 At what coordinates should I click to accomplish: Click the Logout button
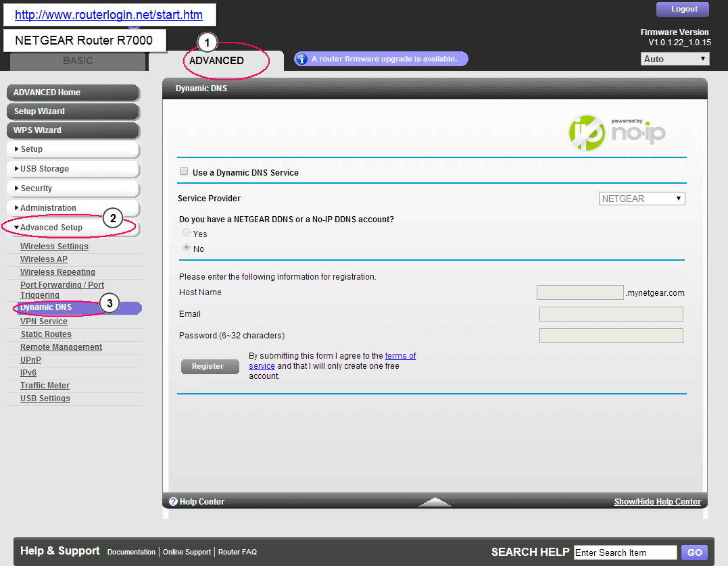683,9
